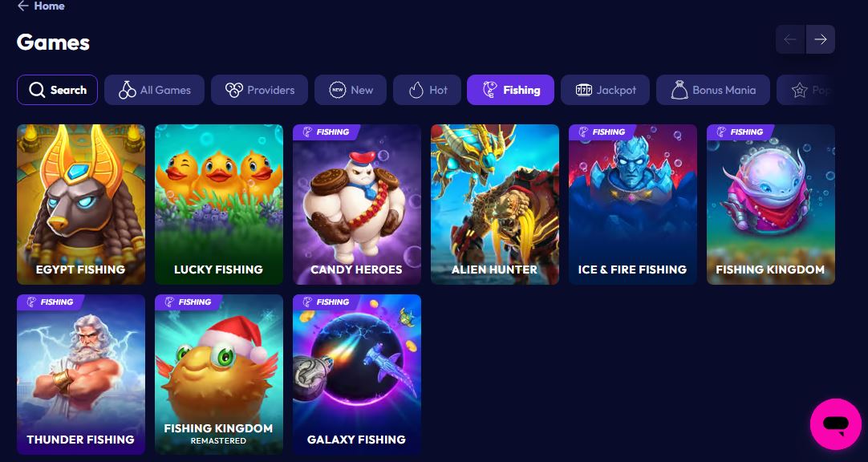Open the Egypt Fishing game
The image size is (868, 462).
pyautogui.click(x=81, y=205)
